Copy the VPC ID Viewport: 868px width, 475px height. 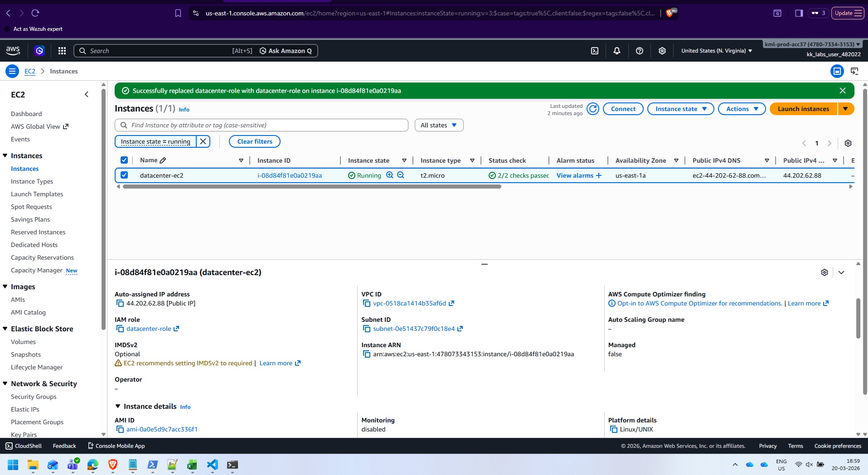click(x=367, y=304)
